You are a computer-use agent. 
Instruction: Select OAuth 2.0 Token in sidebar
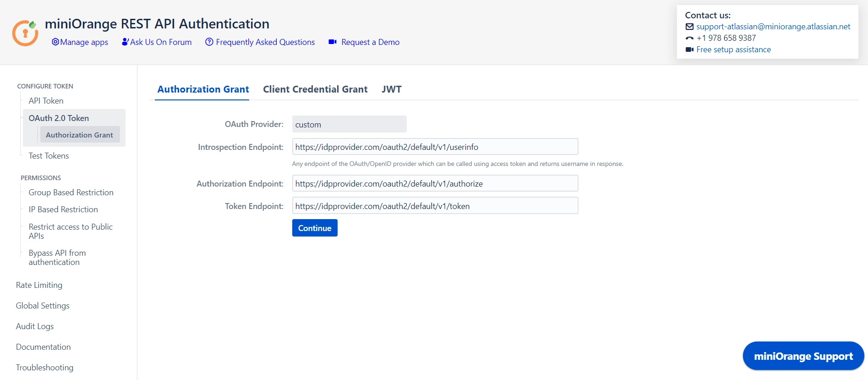[59, 118]
